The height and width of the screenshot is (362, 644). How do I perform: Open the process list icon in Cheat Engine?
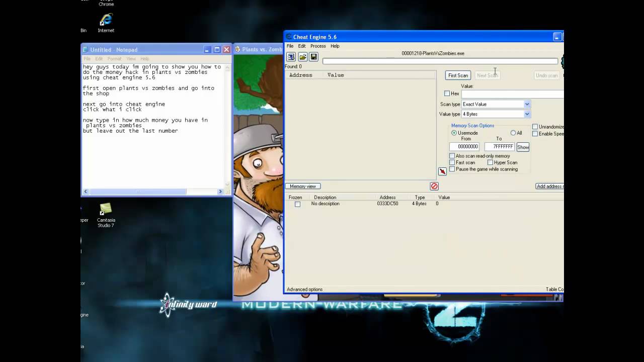(291, 57)
